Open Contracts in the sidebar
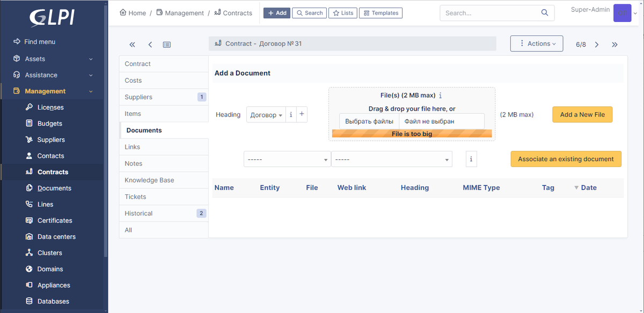The image size is (644, 313). pos(53,172)
